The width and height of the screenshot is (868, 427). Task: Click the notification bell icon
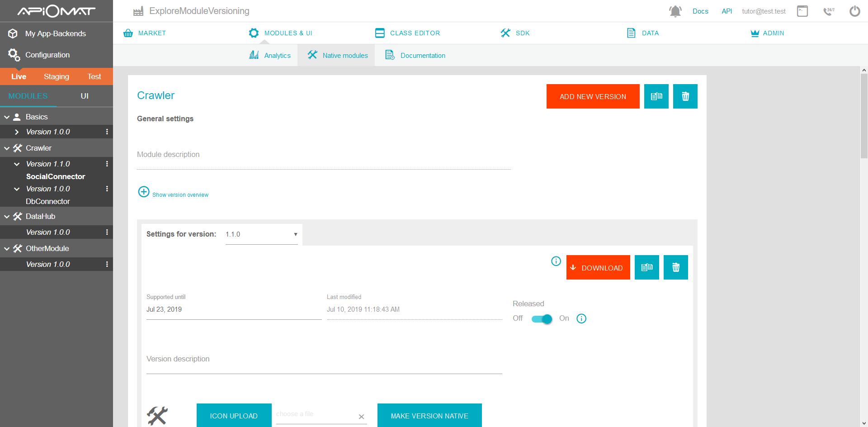coord(675,11)
